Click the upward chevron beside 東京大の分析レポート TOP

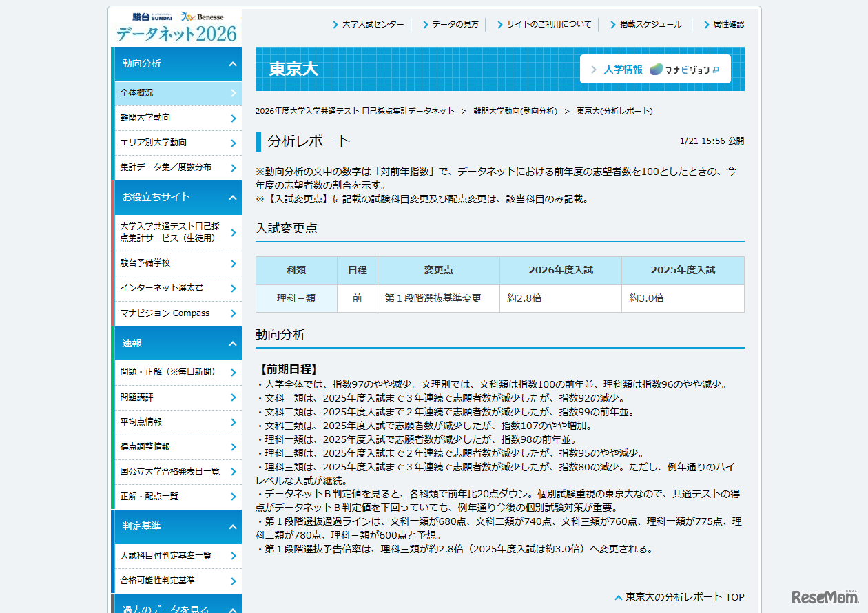(x=617, y=597)
